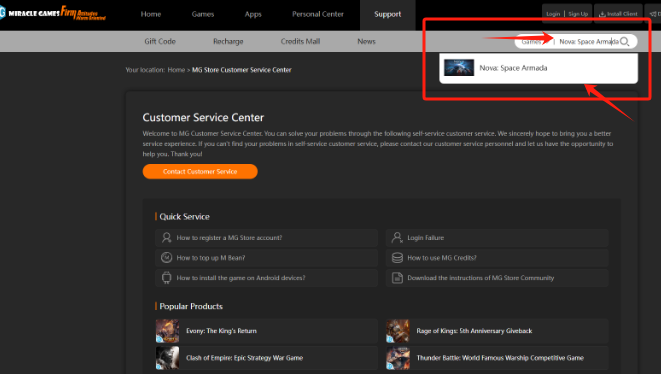The width and height of the screenshot is (661, 374).
Task: Click the Login Failure person icon
Action: (x=397, y=238)
